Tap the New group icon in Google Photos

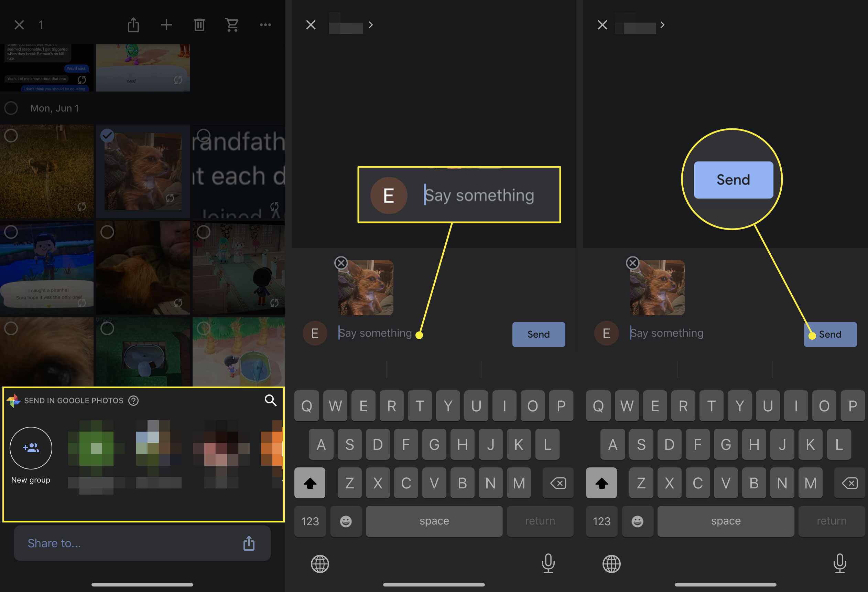tap(31, 447)
